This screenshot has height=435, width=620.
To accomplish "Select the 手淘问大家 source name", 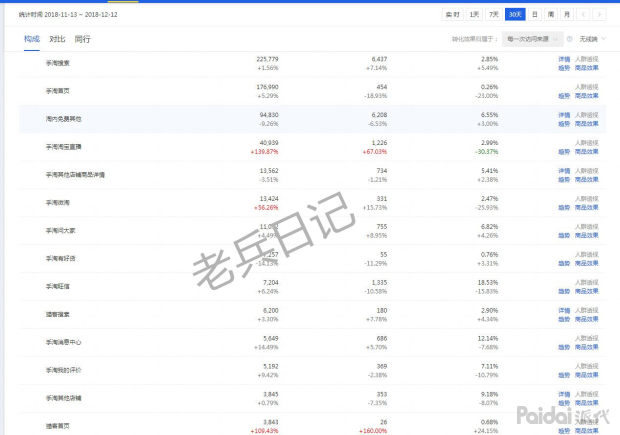I will click(60, 231).
